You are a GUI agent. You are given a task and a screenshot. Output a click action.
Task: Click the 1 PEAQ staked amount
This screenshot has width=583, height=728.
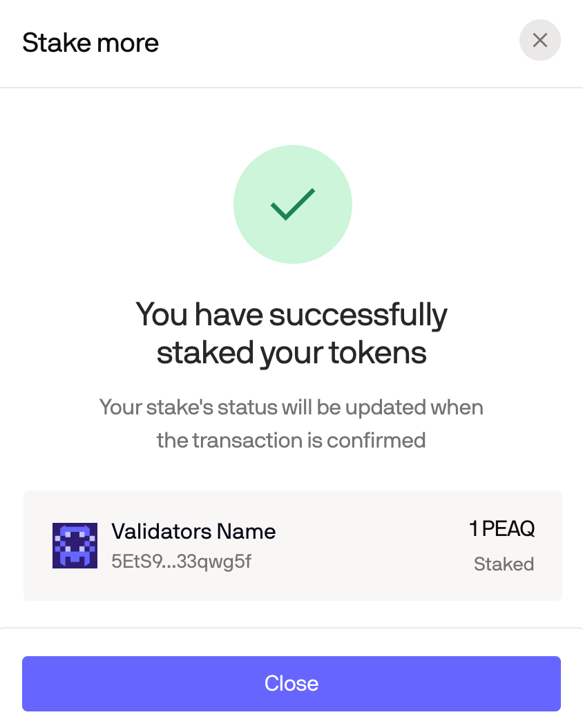coord(504,528)
